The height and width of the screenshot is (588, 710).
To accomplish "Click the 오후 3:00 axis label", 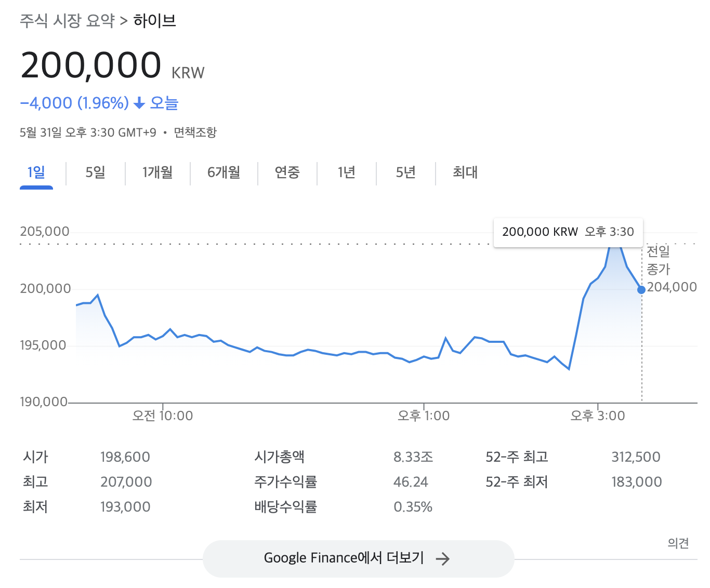I will point(598,416).
